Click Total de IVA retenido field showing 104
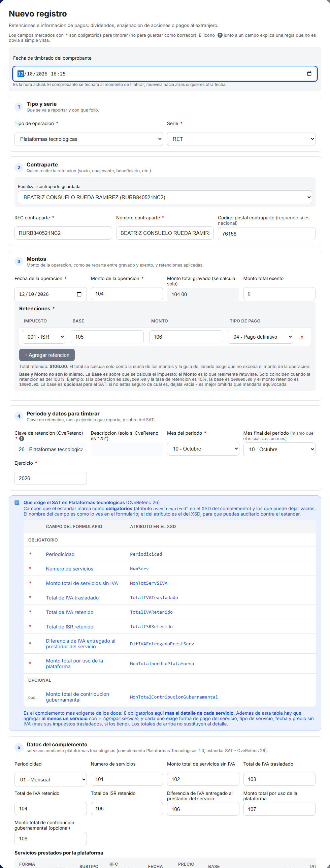Viewport: 330px width, 868px height. click(x=51, y=809)
